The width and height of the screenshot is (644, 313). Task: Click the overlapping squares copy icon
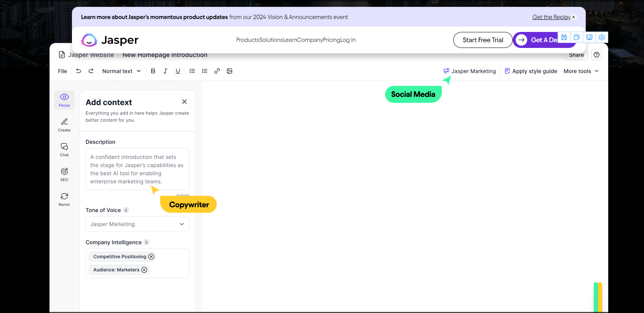click(x=577, y=37)
